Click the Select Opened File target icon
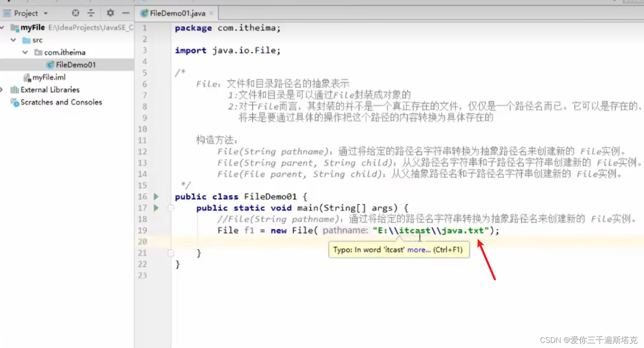Screen dimensions: 644x348 (x=75, y=13)
